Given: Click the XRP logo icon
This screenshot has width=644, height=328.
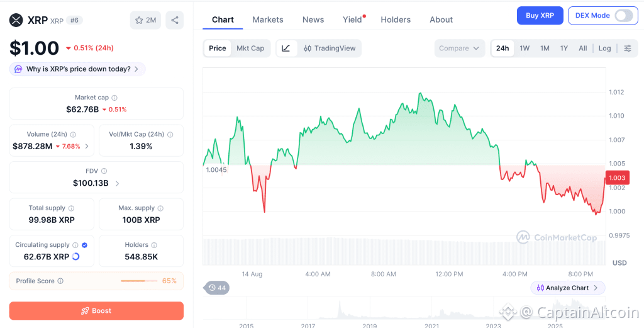Looking at the screenshot, I should [x=16, y=20].
